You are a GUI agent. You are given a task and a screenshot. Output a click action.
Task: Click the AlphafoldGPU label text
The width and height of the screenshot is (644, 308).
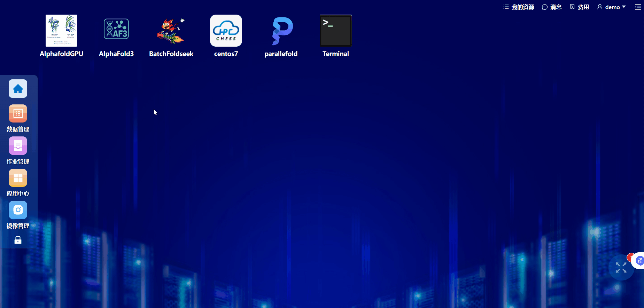coord(61,54)
